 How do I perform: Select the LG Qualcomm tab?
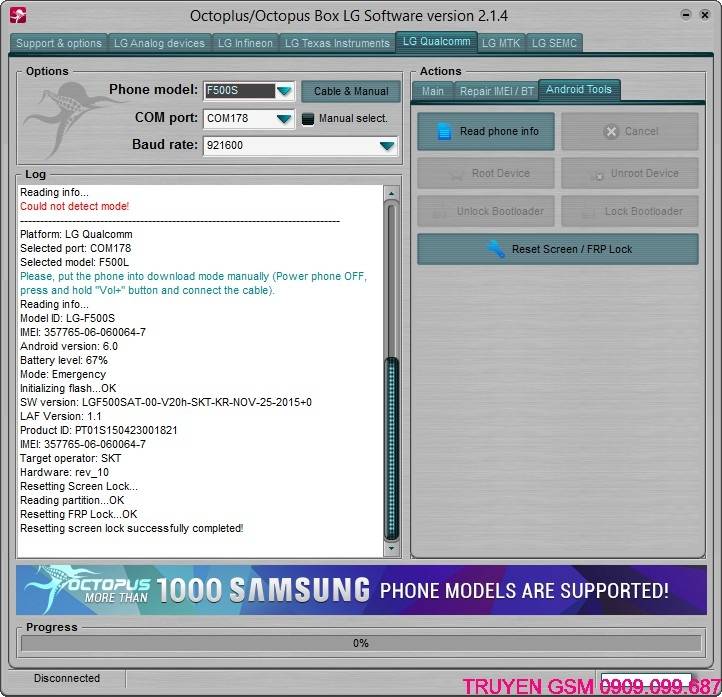[437, 42]
